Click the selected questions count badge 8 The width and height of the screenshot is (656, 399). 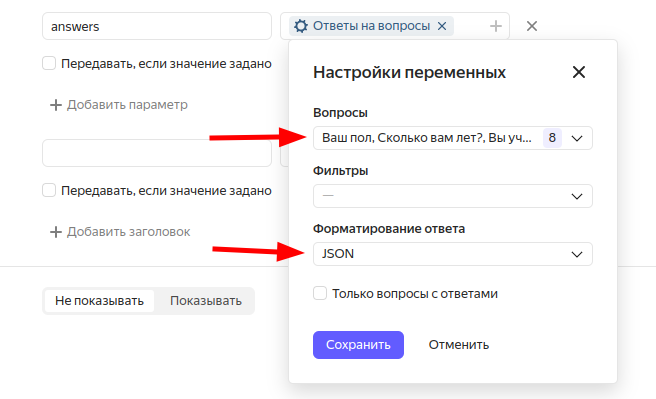[552, 138]
